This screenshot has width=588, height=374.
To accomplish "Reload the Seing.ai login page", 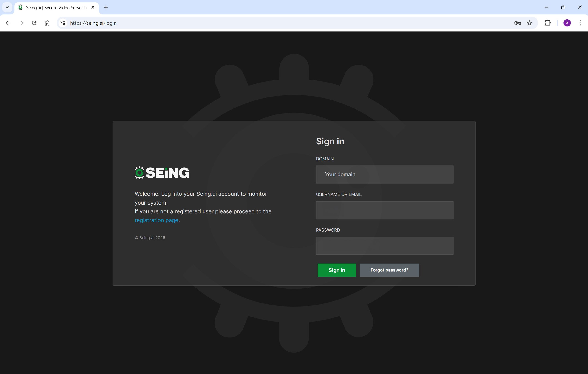I will [34, 23].
